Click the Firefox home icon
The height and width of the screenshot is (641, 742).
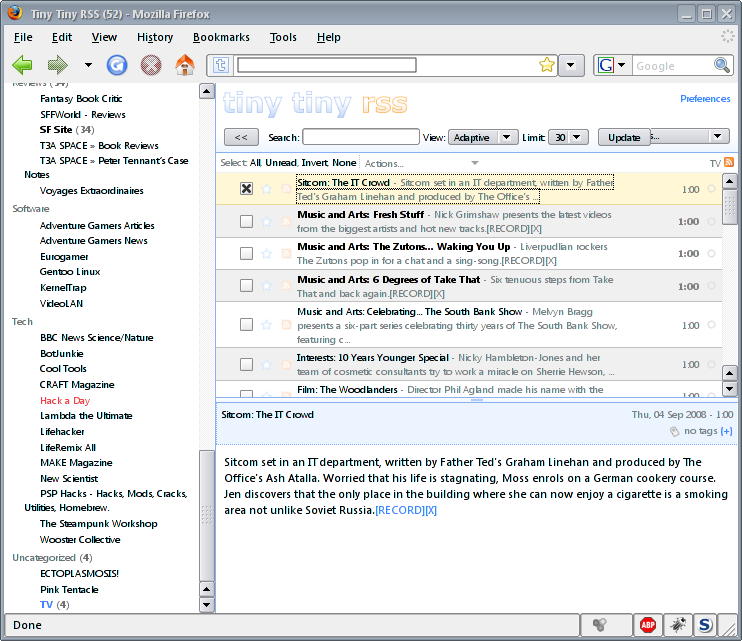[x=184, y=66]
